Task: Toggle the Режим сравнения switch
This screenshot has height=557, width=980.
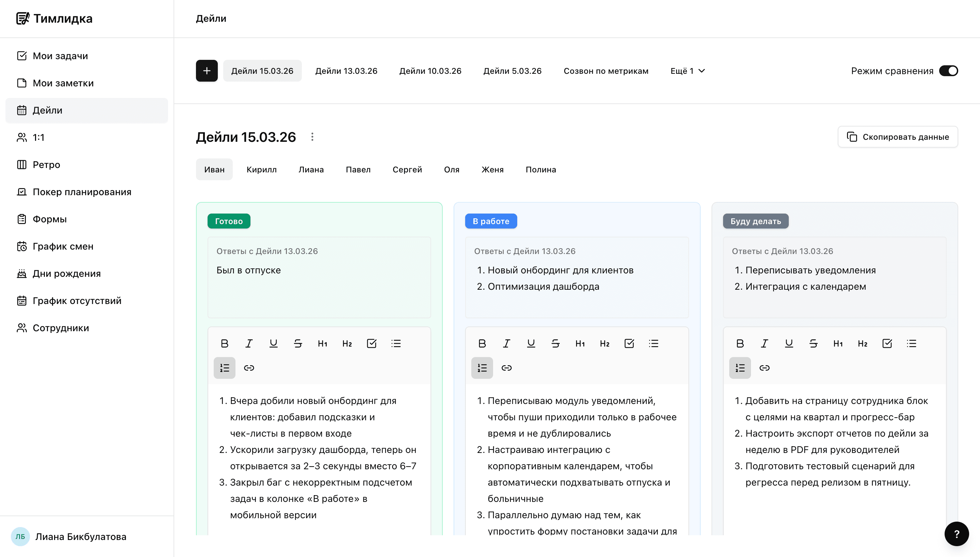Action: [948, 71]
